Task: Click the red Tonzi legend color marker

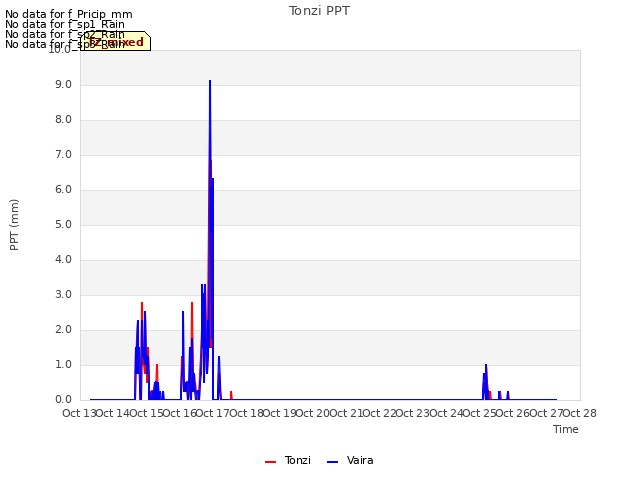Action: 270,462
